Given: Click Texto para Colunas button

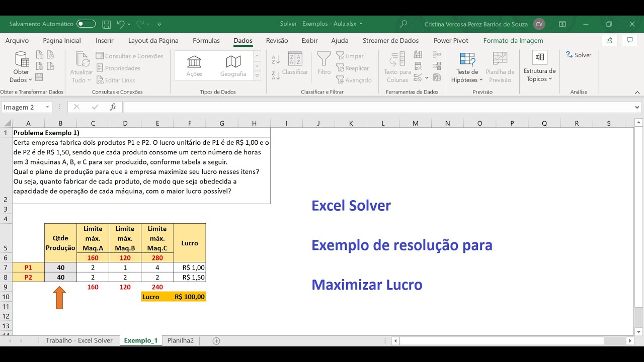Looking at the screenshot, I should 397,67.
